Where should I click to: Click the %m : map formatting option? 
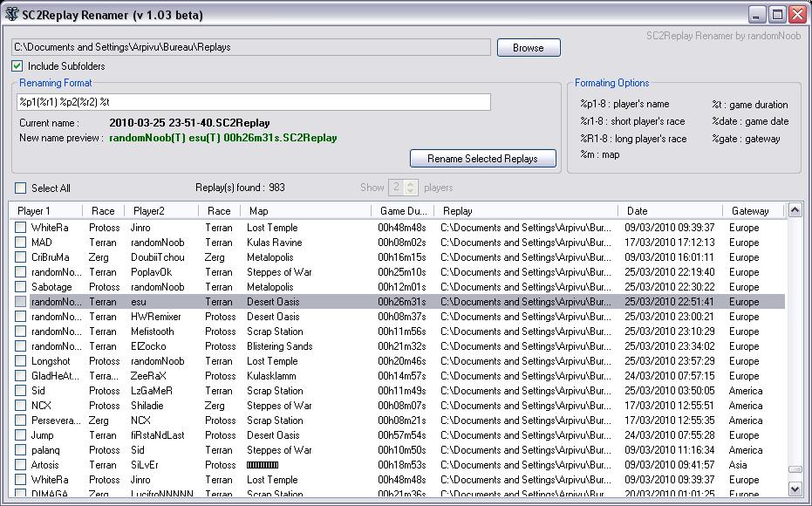600,154
